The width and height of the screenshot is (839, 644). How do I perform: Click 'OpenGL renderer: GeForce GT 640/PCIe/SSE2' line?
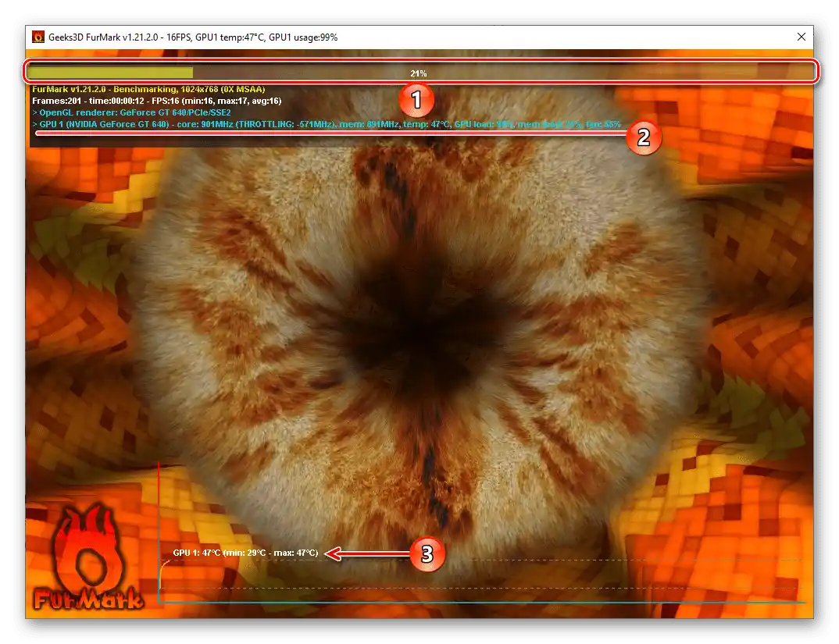pyautogui.click(x=131, y=113)
